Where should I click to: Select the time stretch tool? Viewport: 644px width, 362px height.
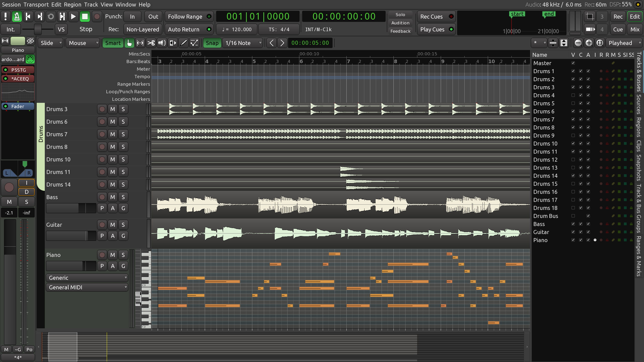(x=173, y=43)
